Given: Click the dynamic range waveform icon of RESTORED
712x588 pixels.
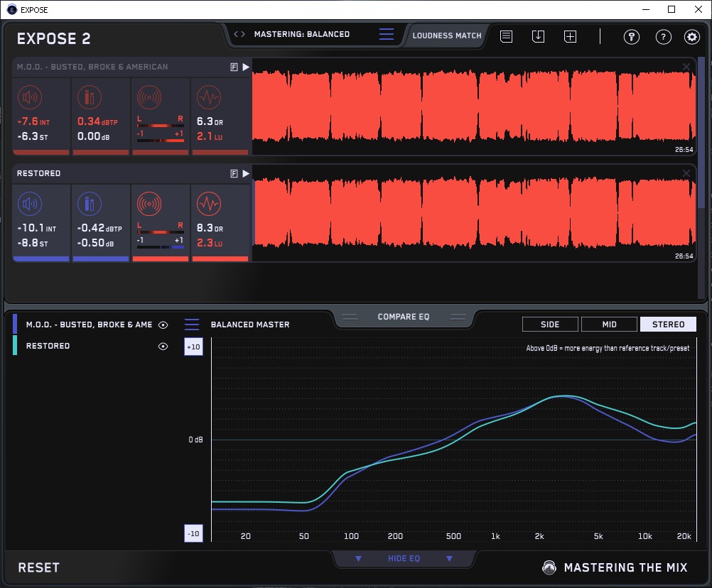Looking at the screenshot, I should (x=208, y=205).
